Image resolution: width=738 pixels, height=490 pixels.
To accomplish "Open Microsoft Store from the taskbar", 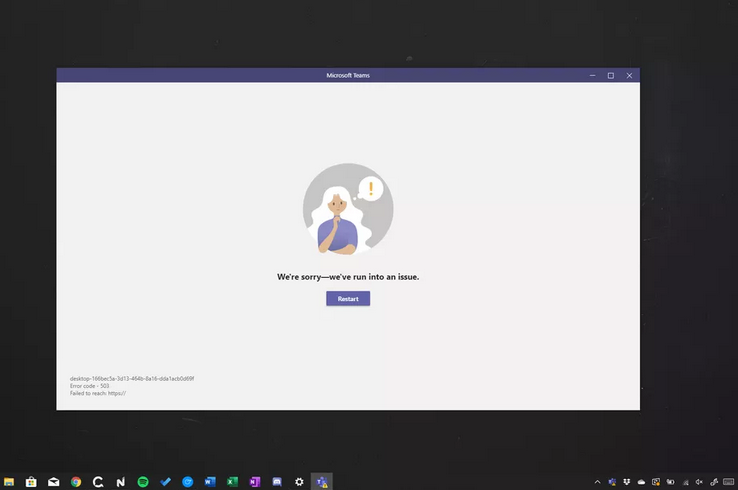I will pos(31,482).
